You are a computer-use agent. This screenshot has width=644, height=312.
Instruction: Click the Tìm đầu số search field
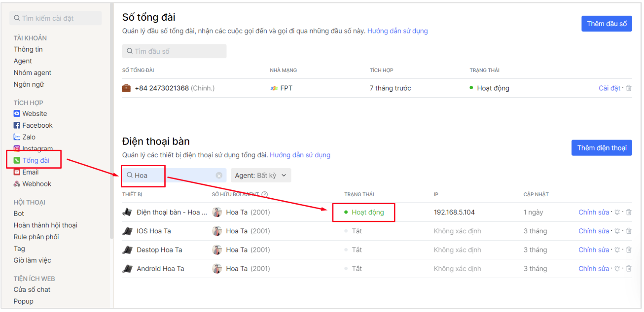point(174,51)
